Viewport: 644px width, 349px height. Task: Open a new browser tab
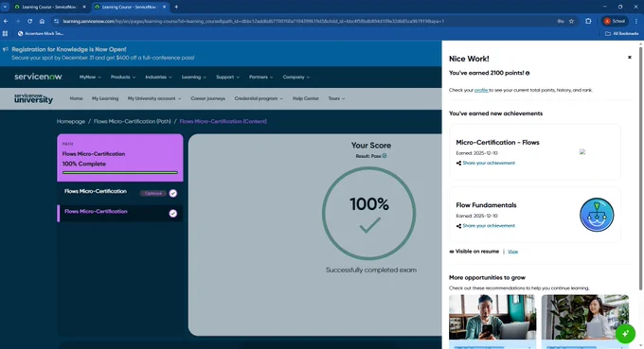(x=176, y=7)
